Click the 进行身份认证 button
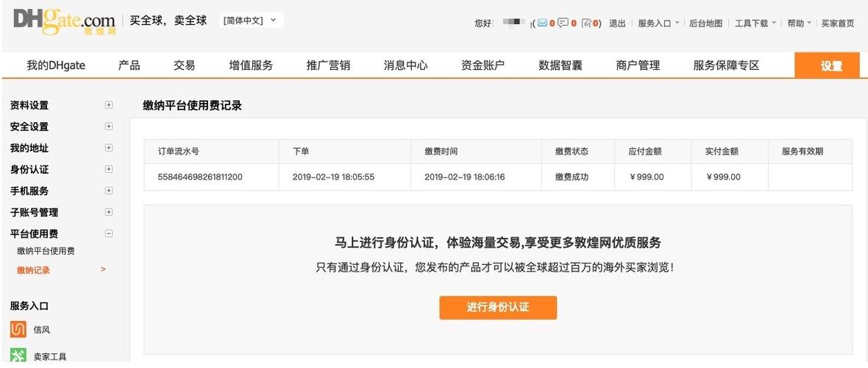 (x=498, y=307)
